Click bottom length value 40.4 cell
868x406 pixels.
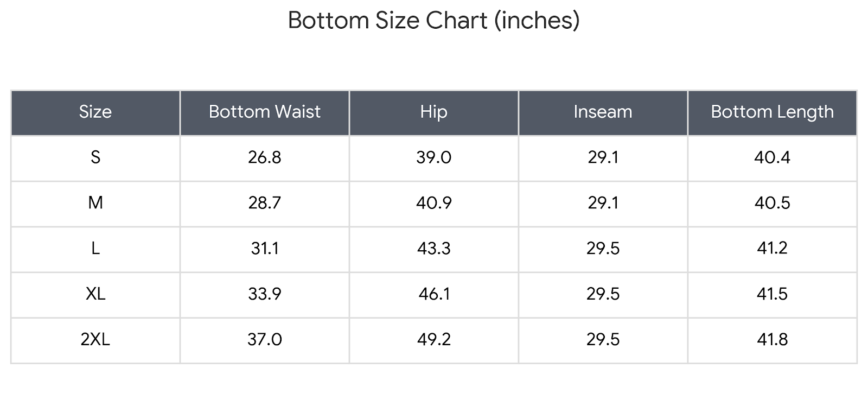pyautogui.click(x=772, y=157)
